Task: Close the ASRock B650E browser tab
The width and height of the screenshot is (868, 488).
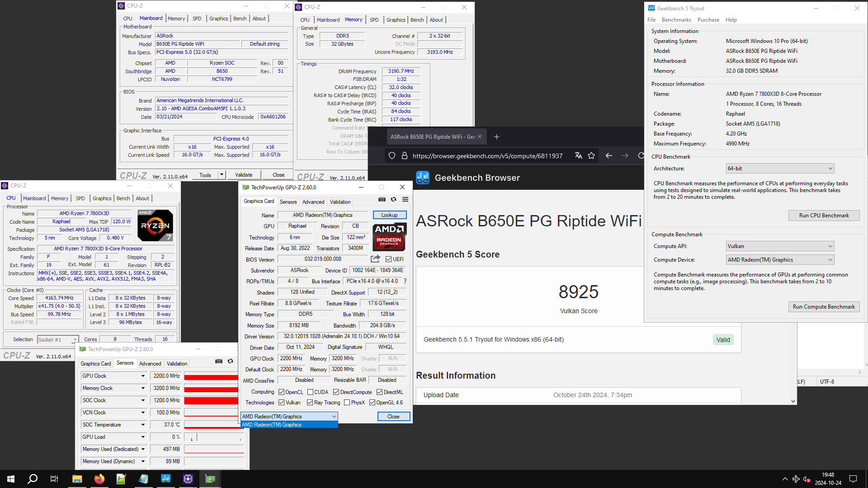Action: (x=480, y=136)
